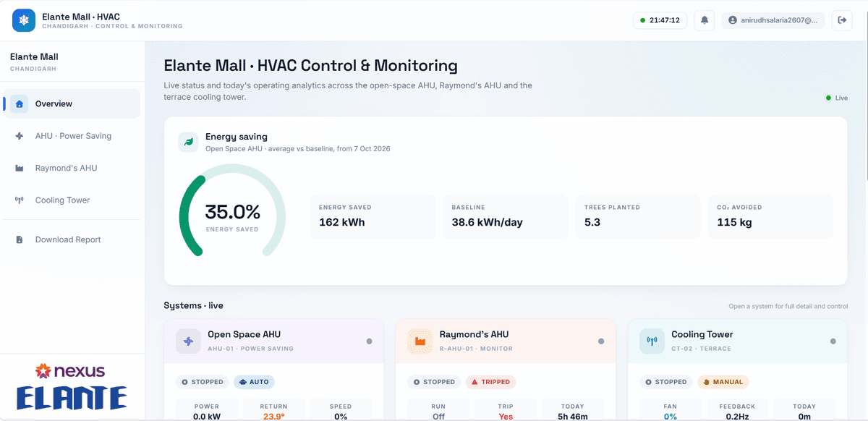Screen dimensions: 868x421
Task: Click the Elante Mall Chandigarh sidebar heading
Action: coord(34,62)
